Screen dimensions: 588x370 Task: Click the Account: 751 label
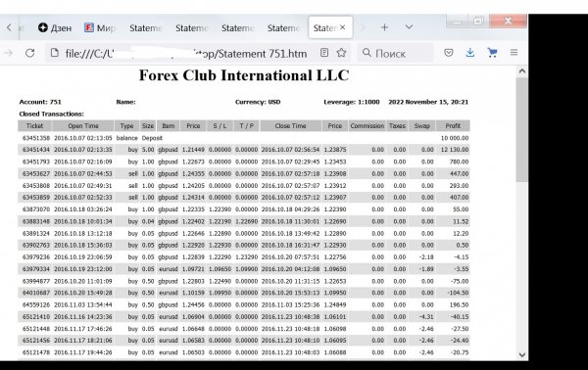(40, 102)
